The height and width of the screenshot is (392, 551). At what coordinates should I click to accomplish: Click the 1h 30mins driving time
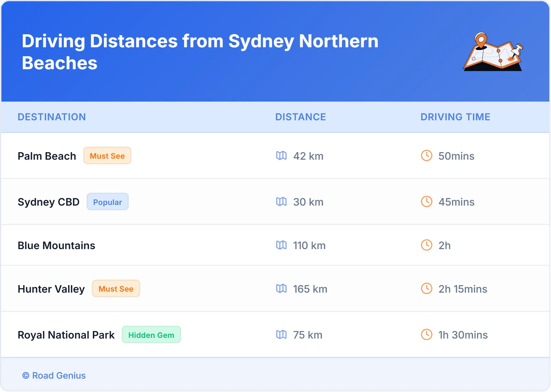click(463, 335)
